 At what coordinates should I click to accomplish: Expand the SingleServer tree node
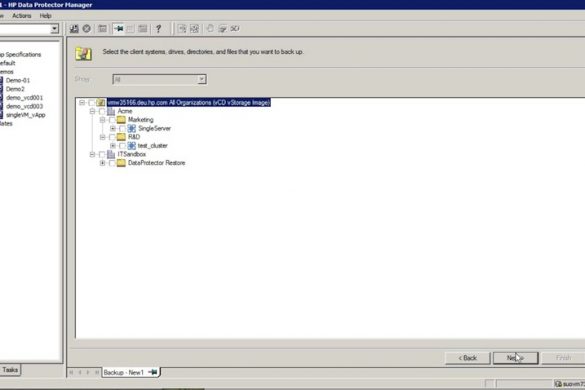(113, 128)
